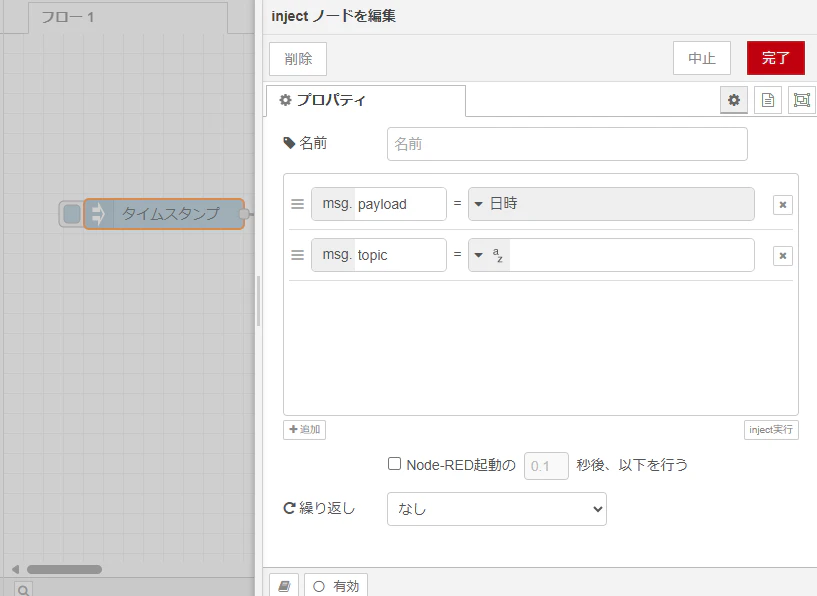Viewport: 817px width, 596px height.
Task: Click the 中止 cancel button
Action: pos(702,58)
